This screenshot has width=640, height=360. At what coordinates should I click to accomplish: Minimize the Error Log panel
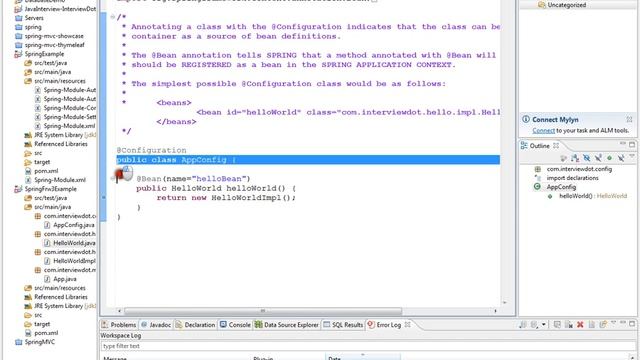click(x=622, y=323)
